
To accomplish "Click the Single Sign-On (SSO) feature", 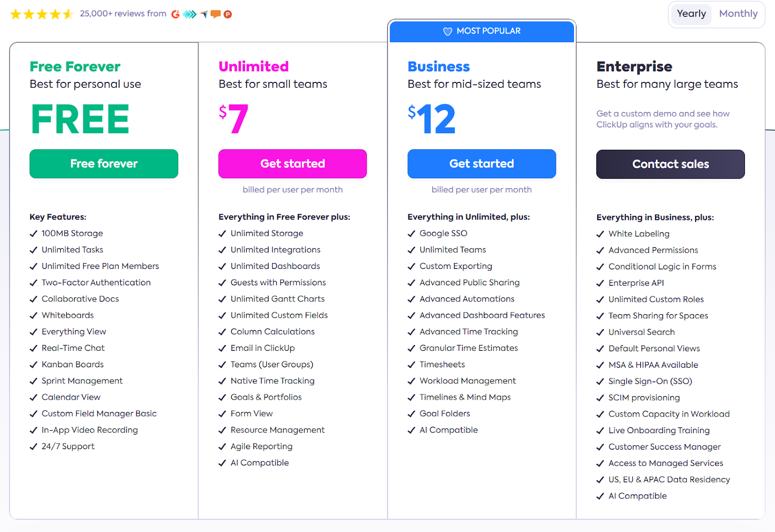I will click(x=650, y=381).
